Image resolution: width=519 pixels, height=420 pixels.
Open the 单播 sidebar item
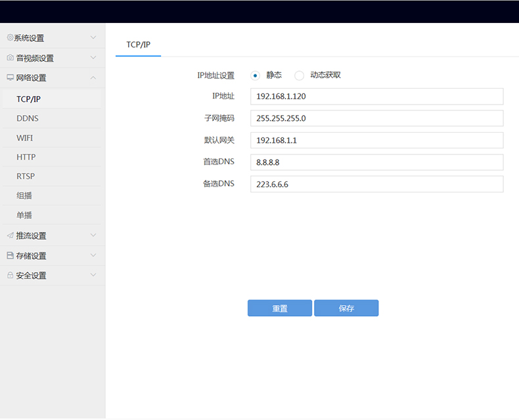[x=52, y=216]
